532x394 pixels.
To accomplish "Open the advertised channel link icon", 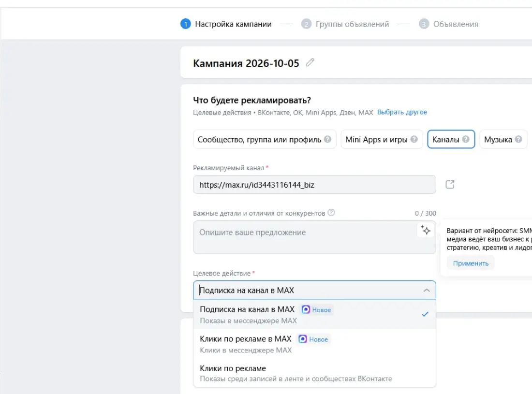I will point(450,185).
